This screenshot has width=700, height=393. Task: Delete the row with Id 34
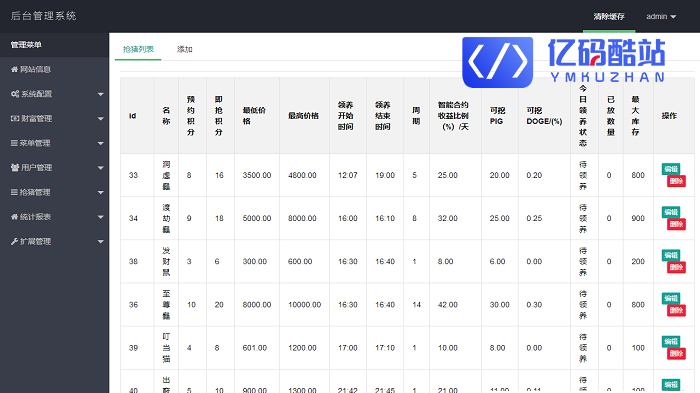click(x=676, y=224)
